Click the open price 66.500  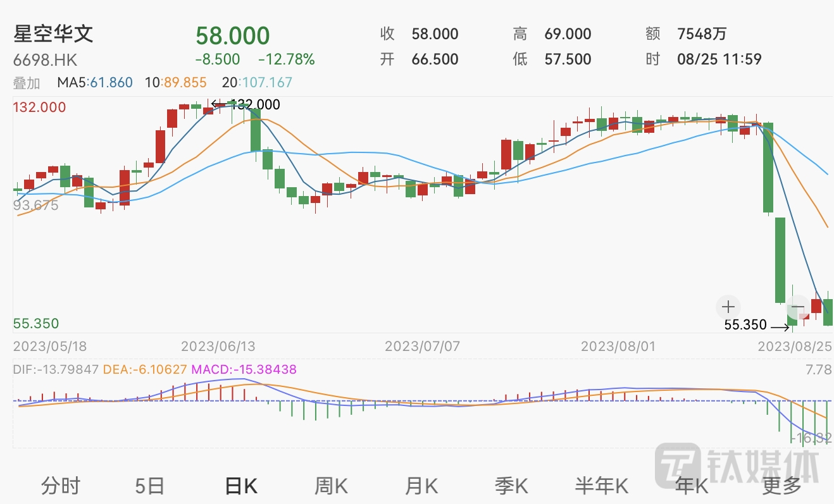435,59
